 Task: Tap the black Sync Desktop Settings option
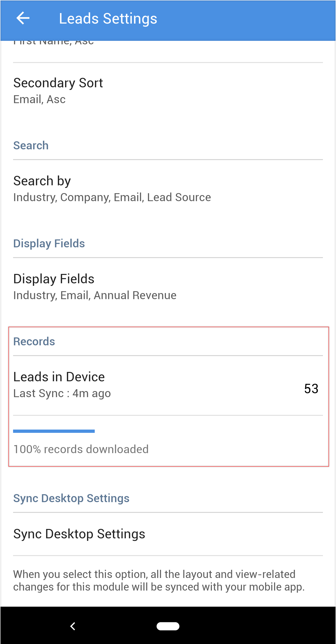(79, 534)
